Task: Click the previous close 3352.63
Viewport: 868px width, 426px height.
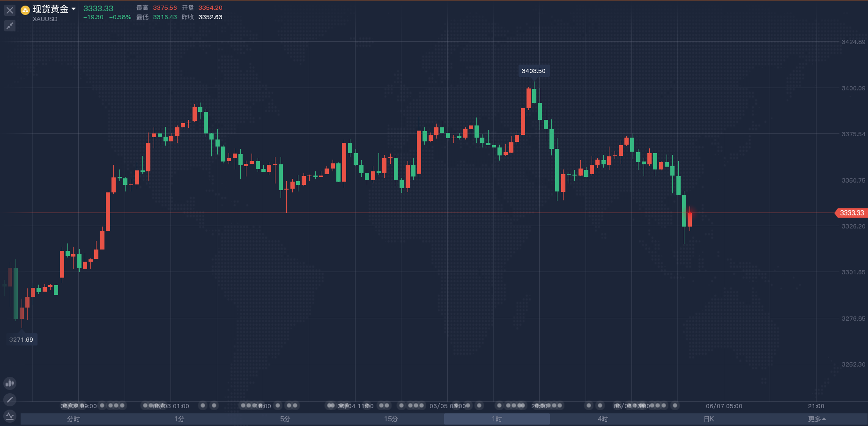Action: click(x=210, y=17)
